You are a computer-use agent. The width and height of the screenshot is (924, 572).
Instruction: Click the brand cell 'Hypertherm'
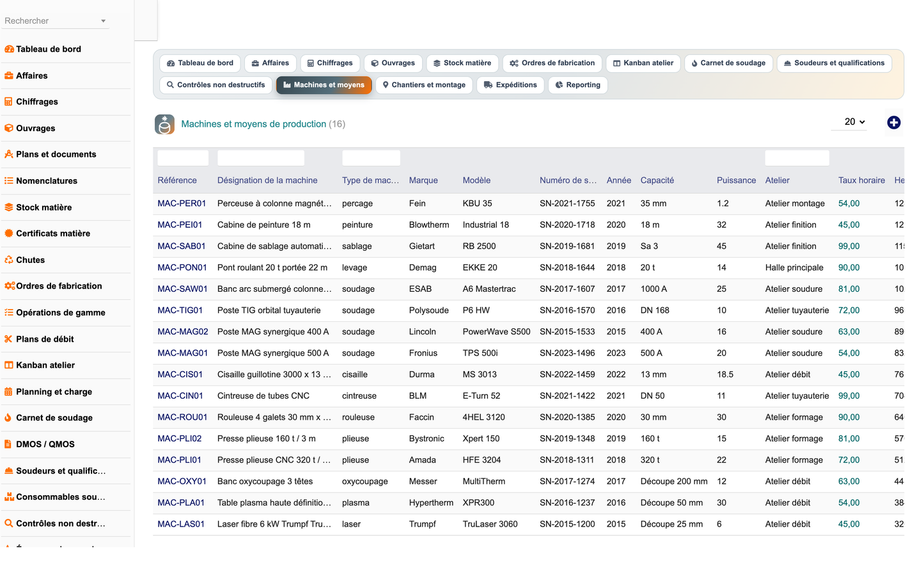(431, 503)
